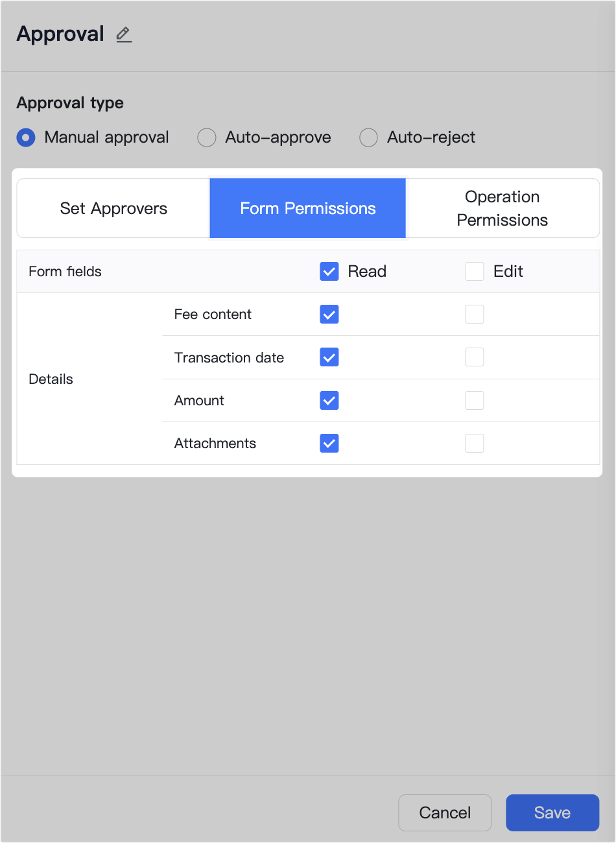Choose Auto-approve as the approval type
616x843 pixels.
[206, 137]
